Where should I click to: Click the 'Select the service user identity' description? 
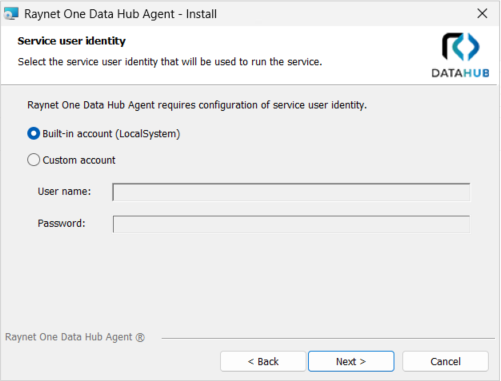click(x=170, y=62)
